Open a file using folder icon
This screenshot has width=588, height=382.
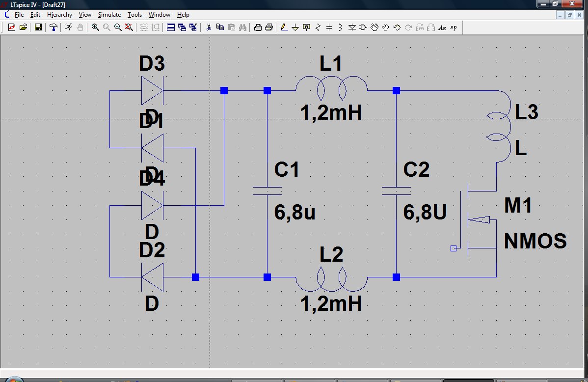pyautogui.click(x=23, y=27)
